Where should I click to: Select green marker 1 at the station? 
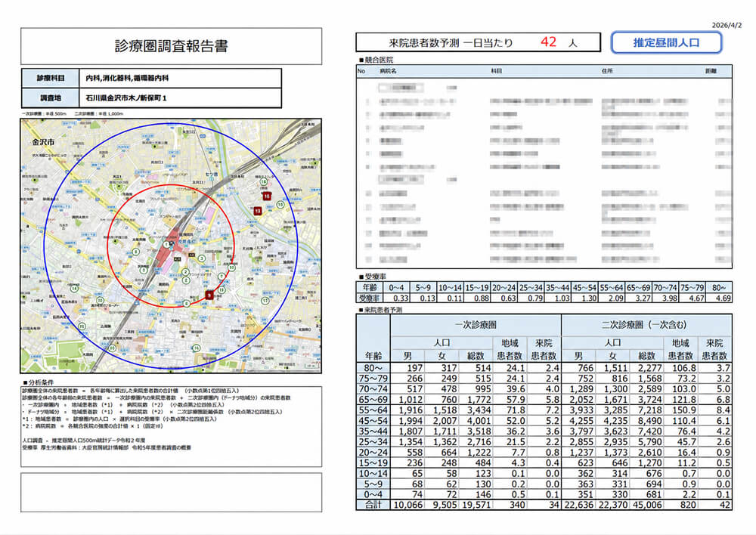click(x=167, y=245)
